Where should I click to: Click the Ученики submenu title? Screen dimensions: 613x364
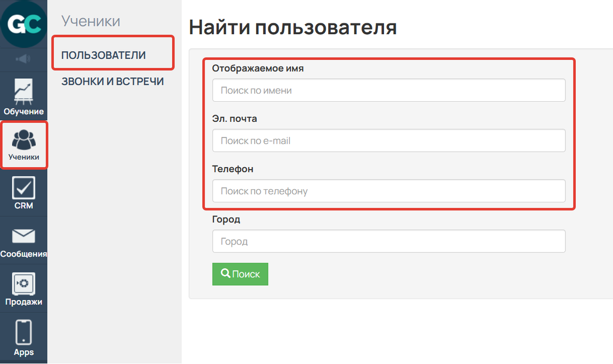coord(90,21)
